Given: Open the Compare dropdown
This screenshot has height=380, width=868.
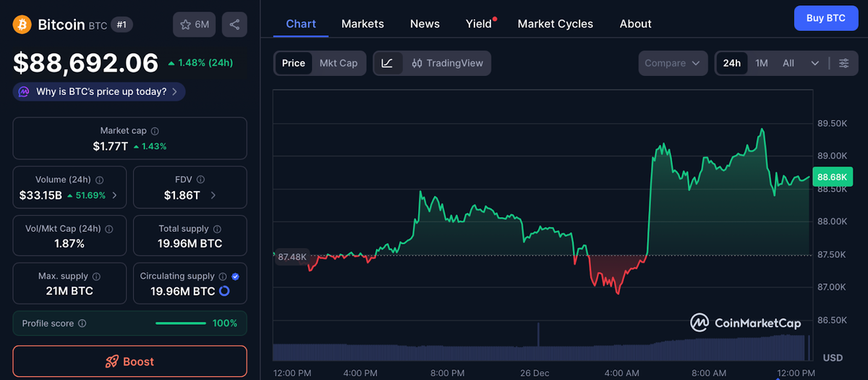Looking at the screenshot, I should pyautogui.click(x=673, y=63).
